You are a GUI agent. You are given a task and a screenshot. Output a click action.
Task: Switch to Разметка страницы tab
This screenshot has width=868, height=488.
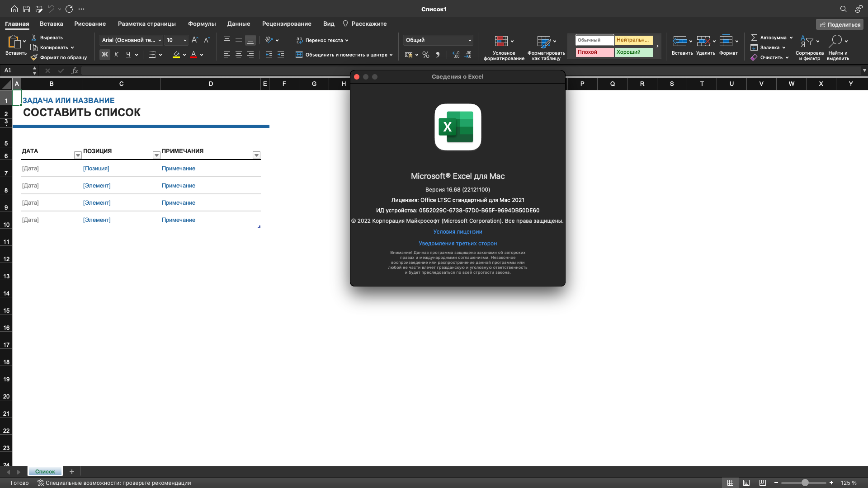click(x=146, y=24)
